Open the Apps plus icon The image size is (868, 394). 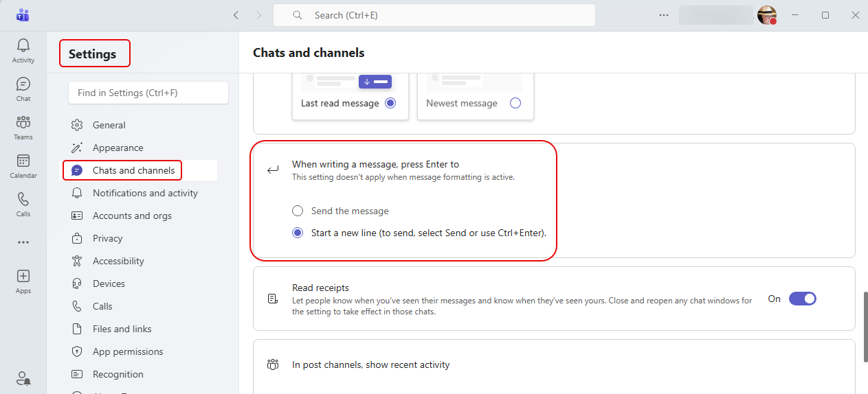tap(23, 277)
